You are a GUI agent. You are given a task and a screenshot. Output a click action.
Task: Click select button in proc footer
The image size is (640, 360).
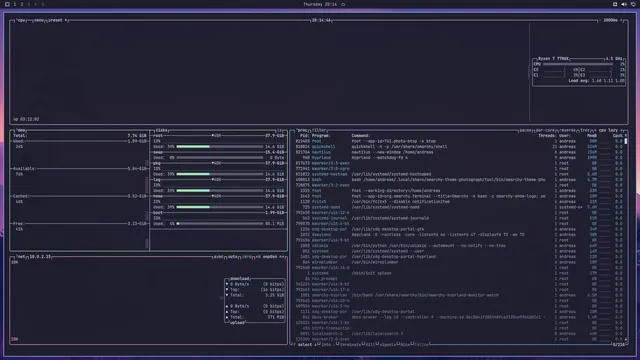[x=305, y=345]
